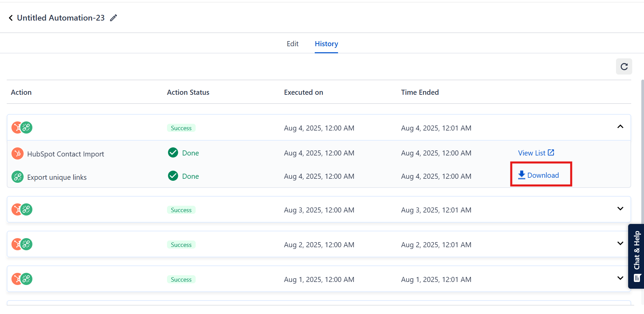Click the green link icon beside Export unique links
644x314 pixels.
(18, 177)
